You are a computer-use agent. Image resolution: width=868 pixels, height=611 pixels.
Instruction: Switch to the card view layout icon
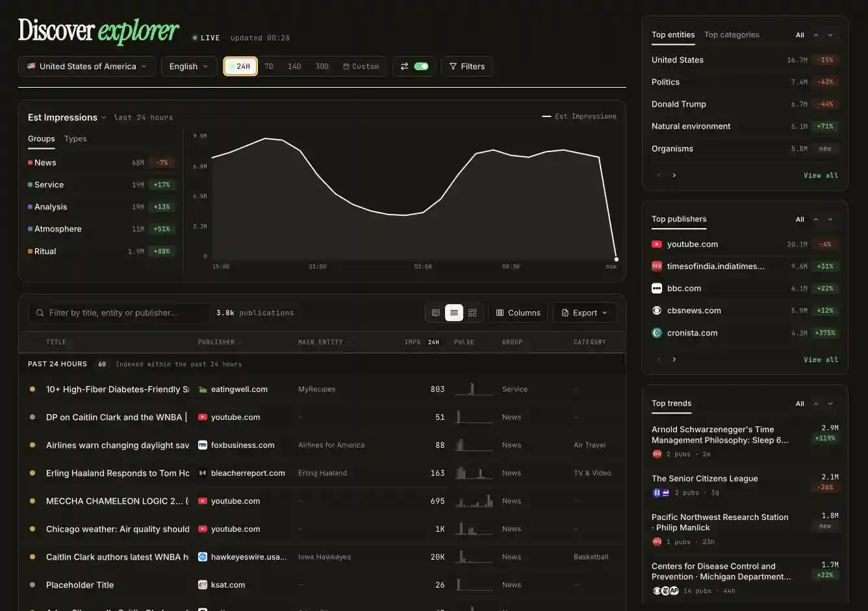[436, 313]
